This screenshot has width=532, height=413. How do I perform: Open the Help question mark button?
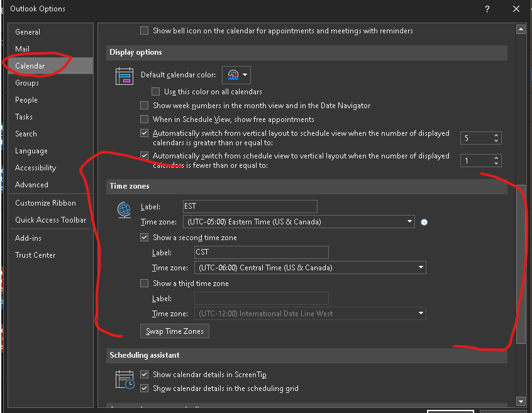(487, 9)
